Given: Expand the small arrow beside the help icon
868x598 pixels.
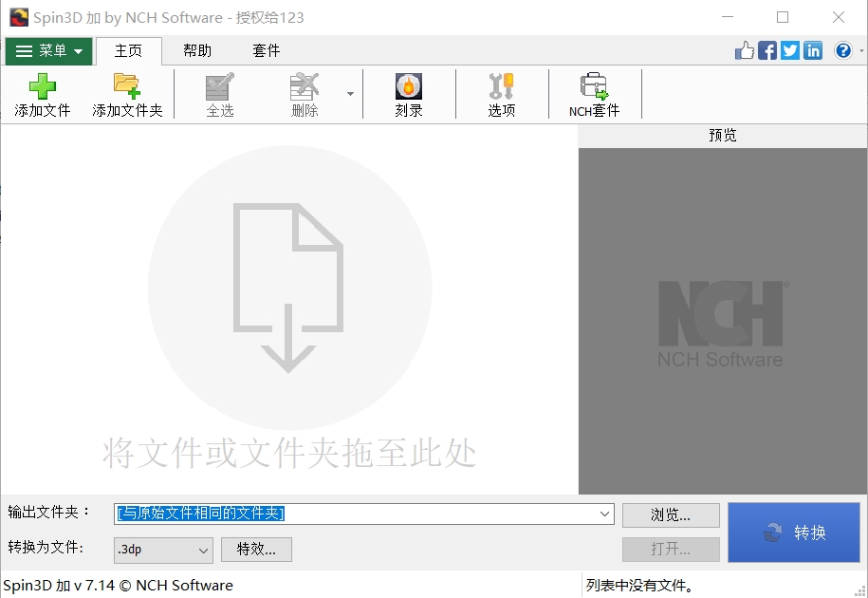Looking at the screenshot, I should click(x=861, y=51).
